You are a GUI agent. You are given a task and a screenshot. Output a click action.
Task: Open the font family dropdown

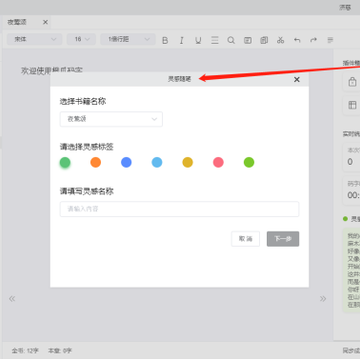click(35, 39)
